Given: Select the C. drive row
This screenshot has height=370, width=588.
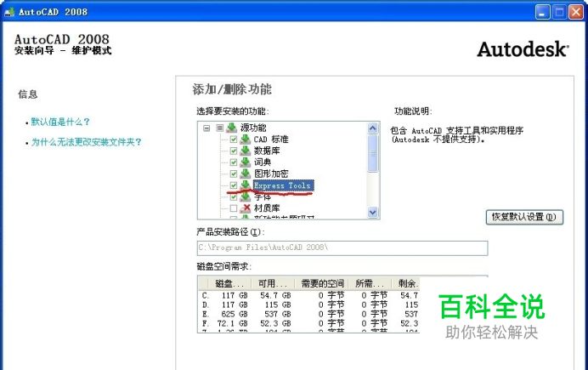Looking at the screenshot, I should click(x=308, y=296).
